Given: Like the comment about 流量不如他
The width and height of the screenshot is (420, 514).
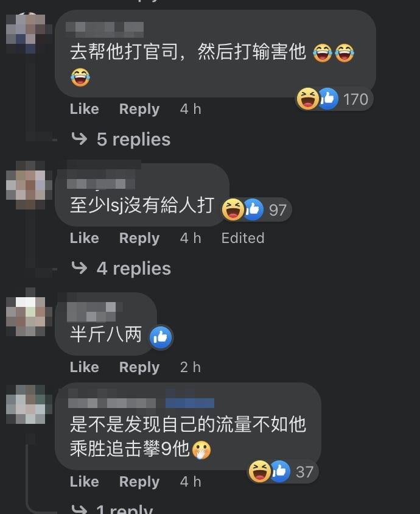Looking at the screenshot, I should coord(84,482).
